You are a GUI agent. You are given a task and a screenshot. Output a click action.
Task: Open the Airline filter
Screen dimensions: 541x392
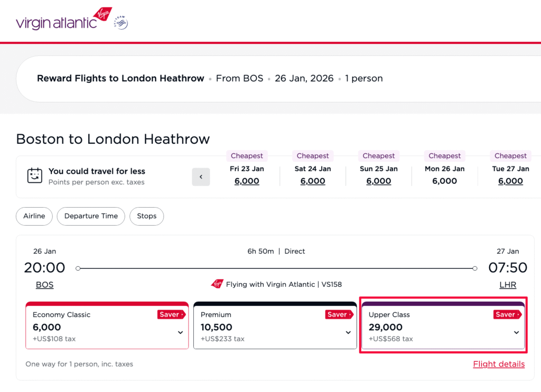[34, 216]
